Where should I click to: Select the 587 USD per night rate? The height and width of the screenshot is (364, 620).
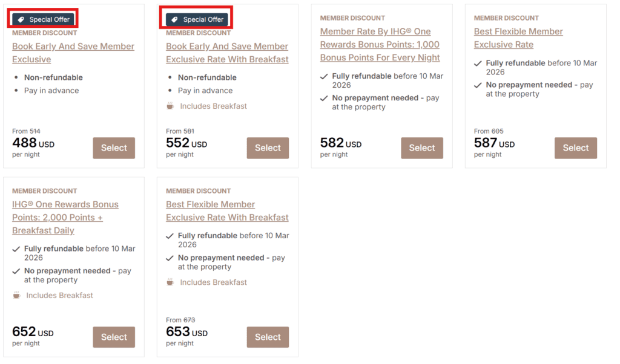[x=575, y=148]
